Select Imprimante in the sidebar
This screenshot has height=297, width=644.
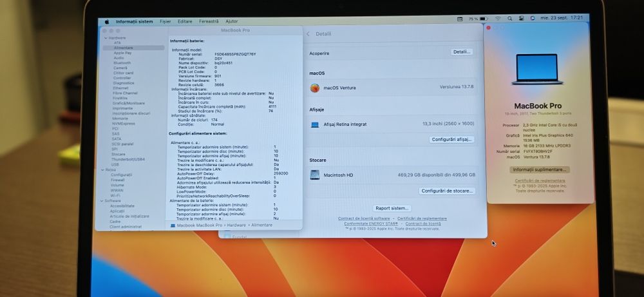122,108
